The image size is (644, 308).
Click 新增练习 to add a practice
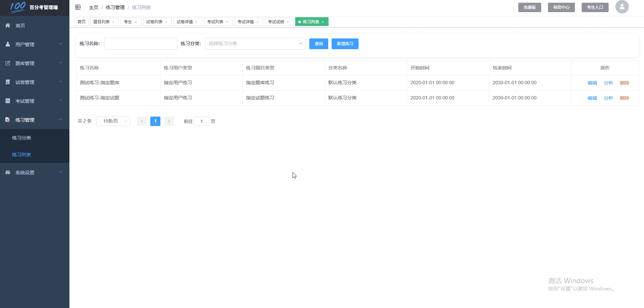tap(345, 43)
